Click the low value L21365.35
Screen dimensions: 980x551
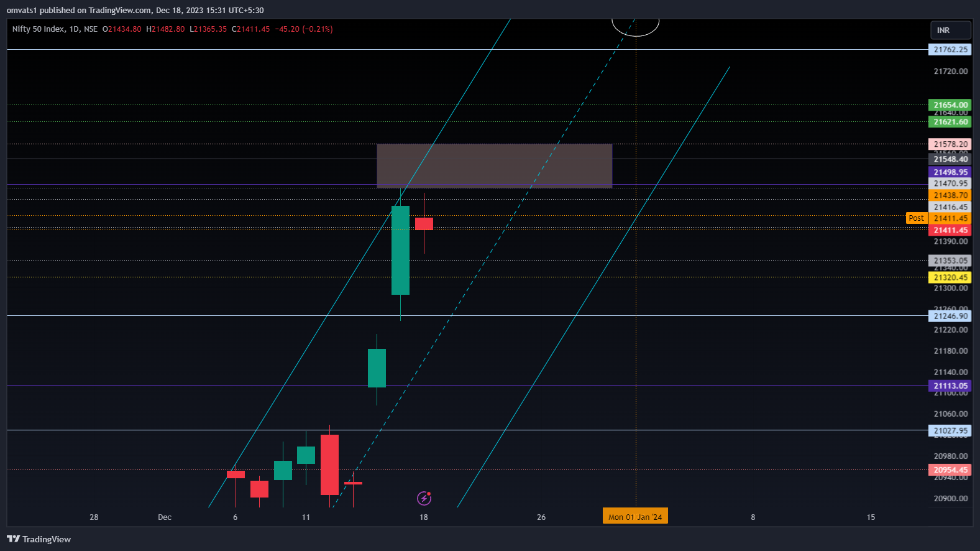tap(208, 29)
